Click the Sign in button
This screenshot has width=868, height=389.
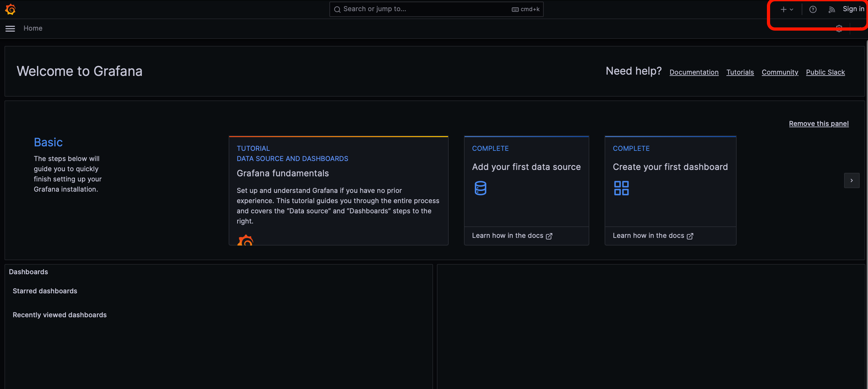coord(853,8)
